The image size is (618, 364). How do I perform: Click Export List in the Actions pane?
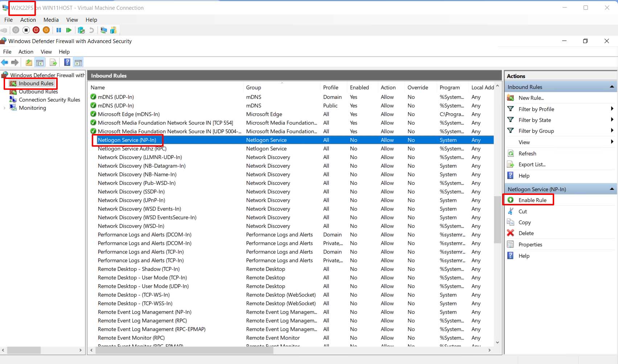coord(532,164)
